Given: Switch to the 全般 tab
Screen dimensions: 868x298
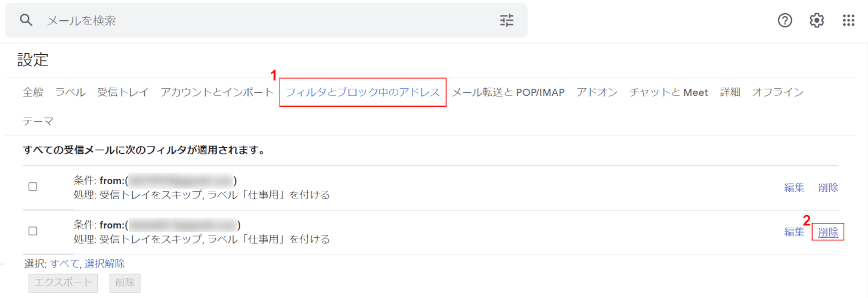Looking at the screenshot, I should click(x=33, y=92).
